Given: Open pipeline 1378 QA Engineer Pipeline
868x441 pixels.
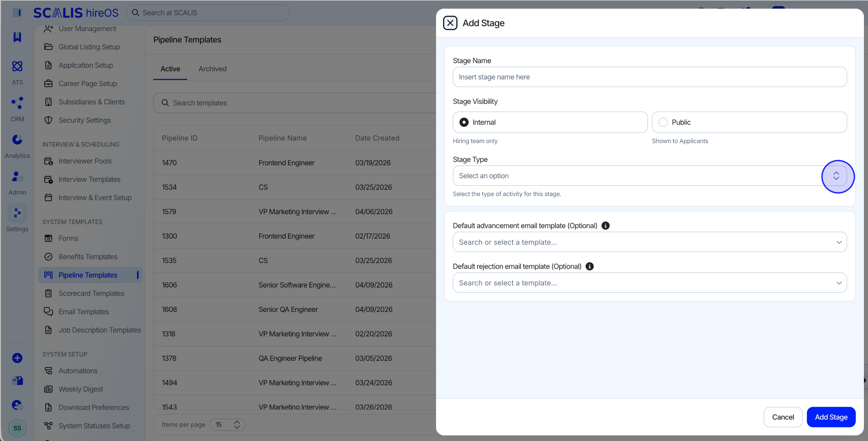Looking at the screenshot, I should [x=294, y=358].
